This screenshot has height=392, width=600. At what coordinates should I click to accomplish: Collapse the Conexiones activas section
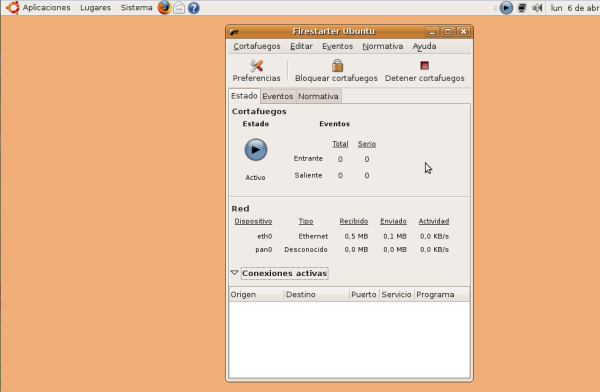coord(235,273)
